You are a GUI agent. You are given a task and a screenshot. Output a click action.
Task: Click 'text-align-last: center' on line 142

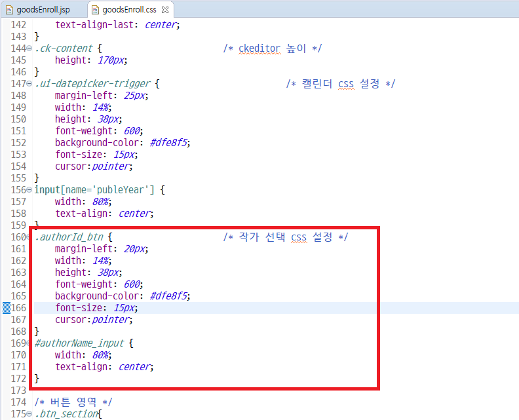click(x=117, y=25)
